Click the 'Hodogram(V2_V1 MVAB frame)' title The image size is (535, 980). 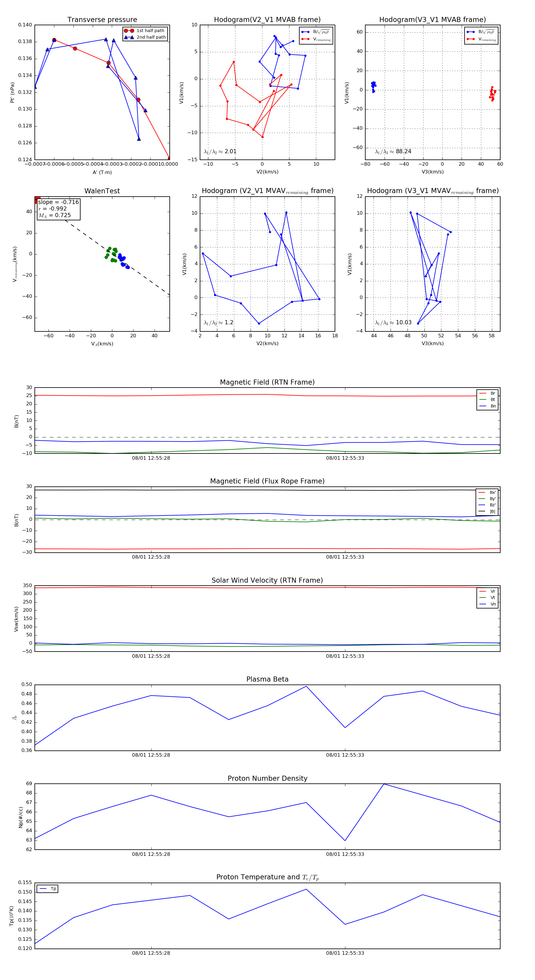267,20
